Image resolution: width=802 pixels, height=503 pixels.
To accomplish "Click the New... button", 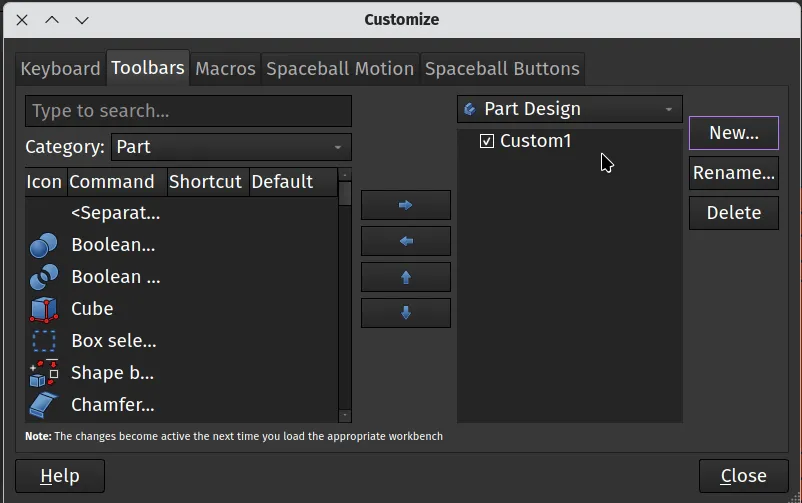I will [734, 133].
